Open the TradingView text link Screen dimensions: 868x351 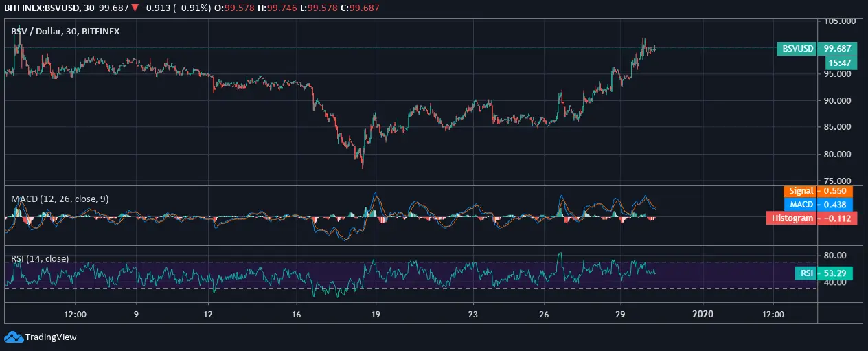click(51, 337)
